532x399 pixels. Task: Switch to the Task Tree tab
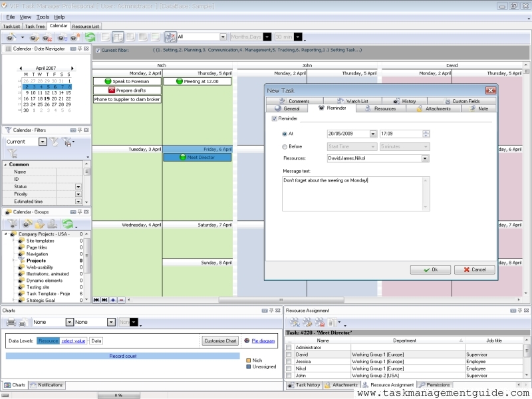pyautogui.click(x=35, y=26)
